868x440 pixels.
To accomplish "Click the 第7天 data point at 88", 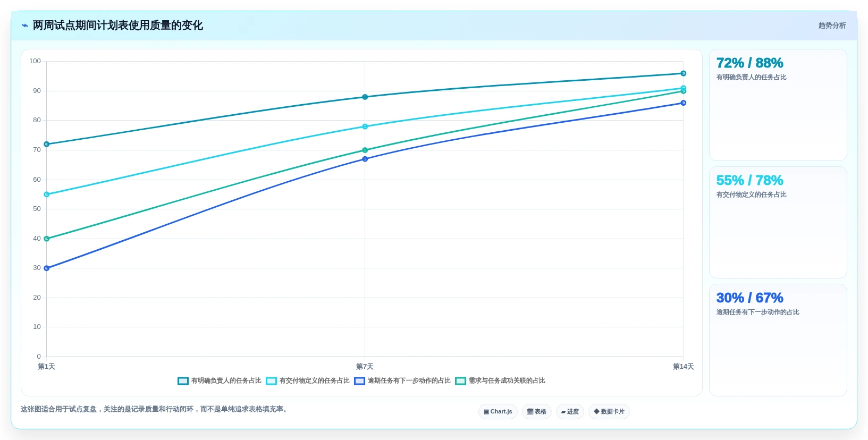I will [x=365, y=97].
